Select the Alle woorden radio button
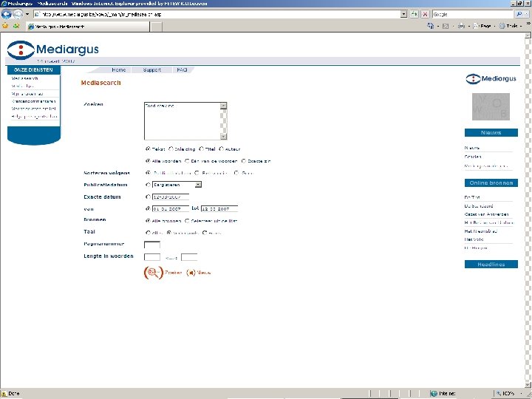Screen dimensions: 532x399 pos(148,161)
